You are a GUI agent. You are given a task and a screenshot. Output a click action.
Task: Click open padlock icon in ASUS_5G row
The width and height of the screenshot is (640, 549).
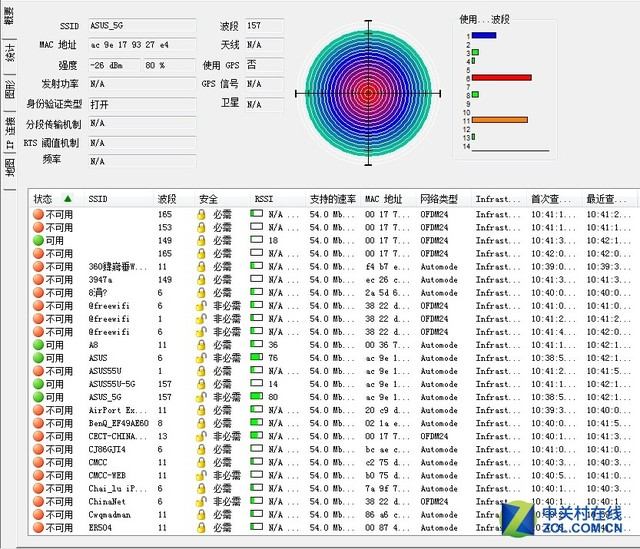201,397
